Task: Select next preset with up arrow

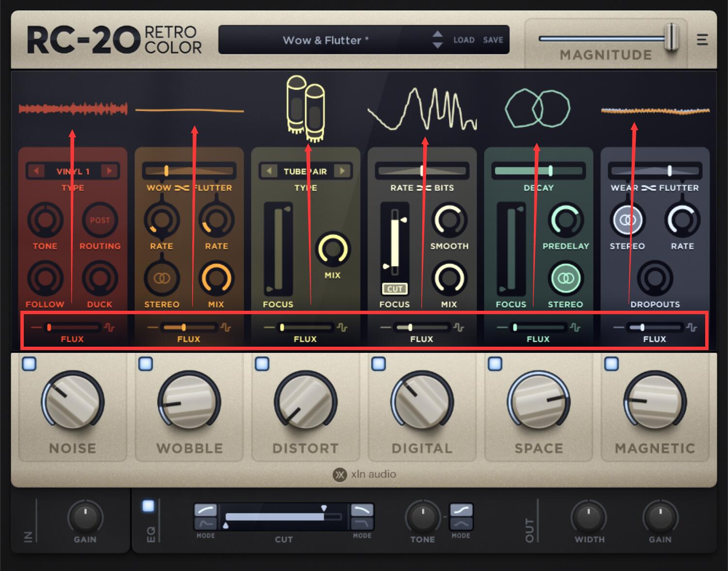Action: (x=437, y=34)
